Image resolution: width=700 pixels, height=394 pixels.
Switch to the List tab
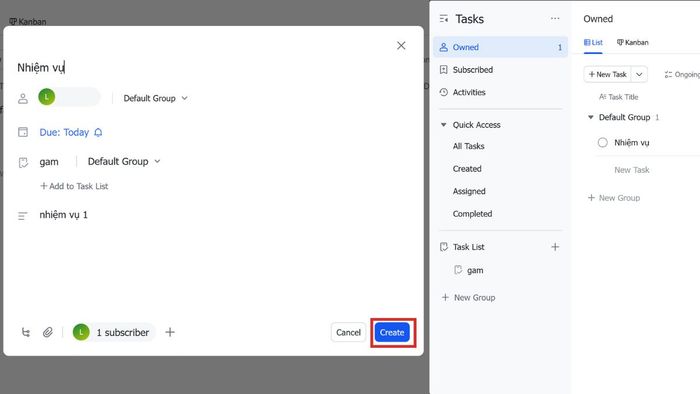coord(593,42)
